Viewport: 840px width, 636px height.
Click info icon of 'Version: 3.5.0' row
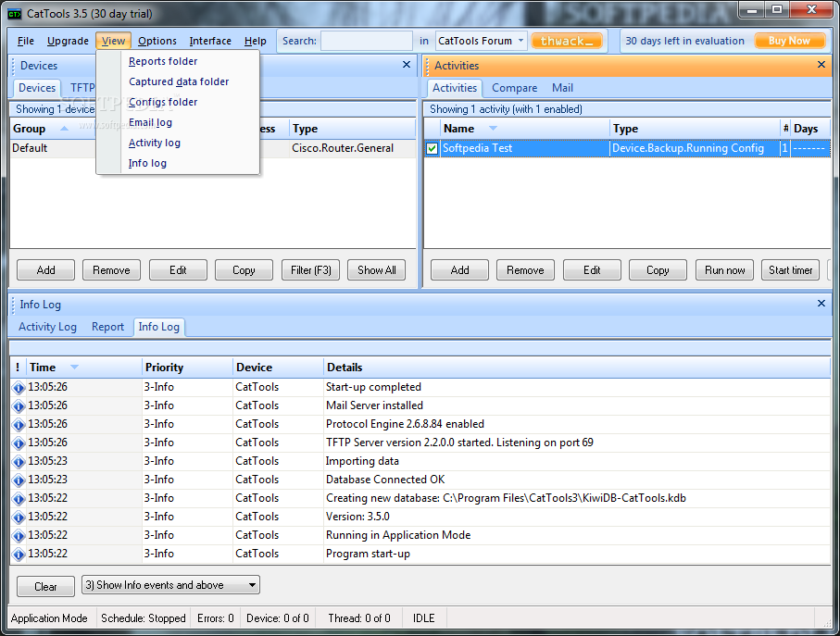coord(19,518)
